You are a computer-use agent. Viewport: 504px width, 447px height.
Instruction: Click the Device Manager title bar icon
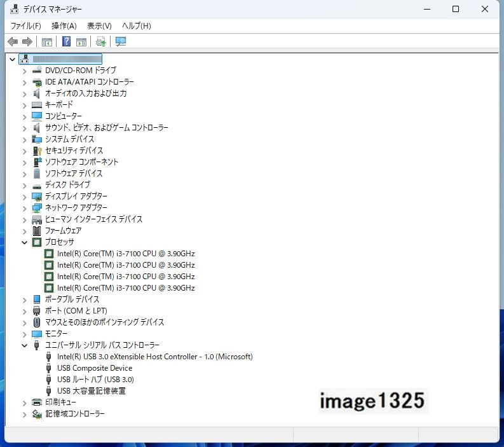[14, 9]
